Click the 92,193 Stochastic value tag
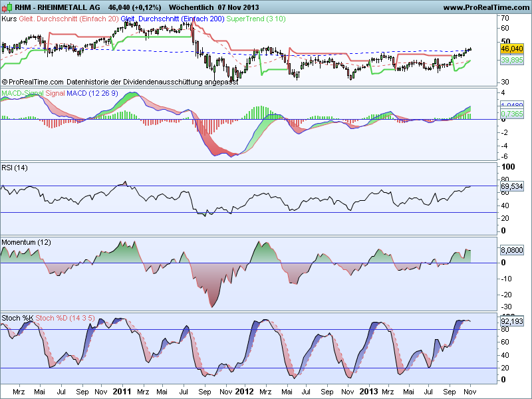The width and height of the screenshot is (532, 399). click(x=511, y=321)
